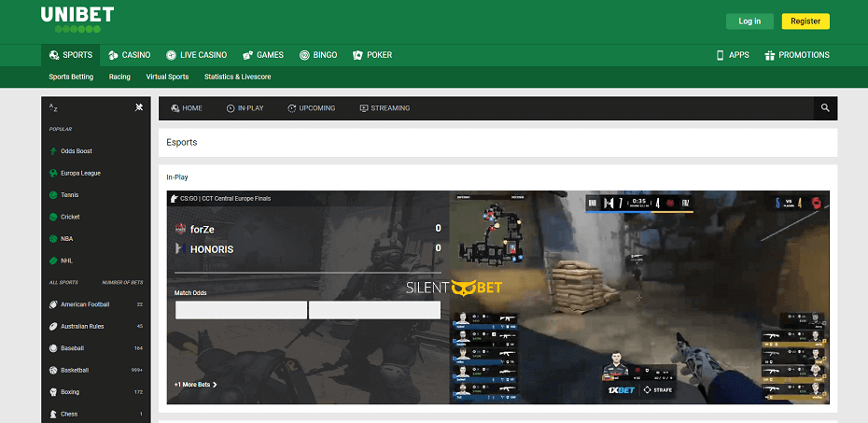The height and width of the screenshot is (423, 868).
Task: Click the Baseball icon
Action: 53,348
